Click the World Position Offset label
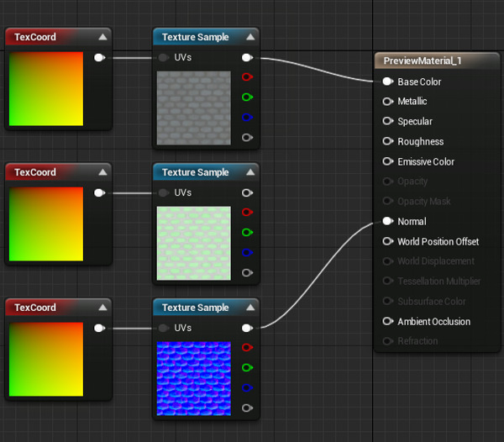The image size is (504, 442). (x=438, y=241)
